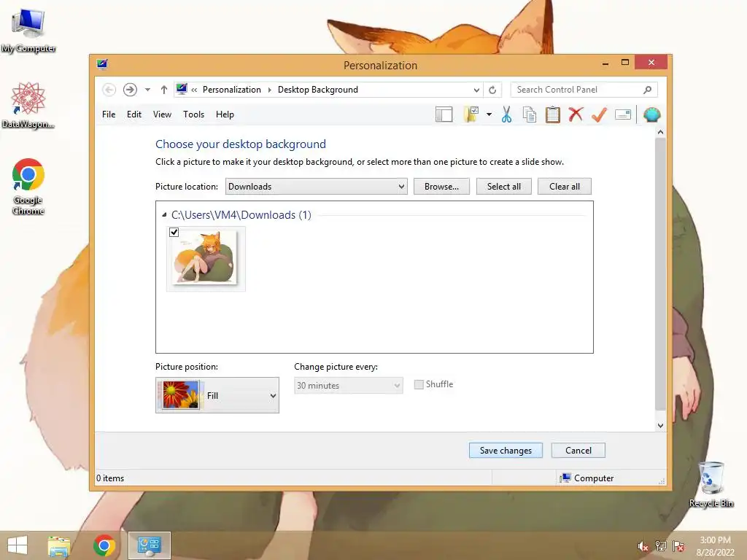Click the search magnifier icon

click(x=647, y=90)
